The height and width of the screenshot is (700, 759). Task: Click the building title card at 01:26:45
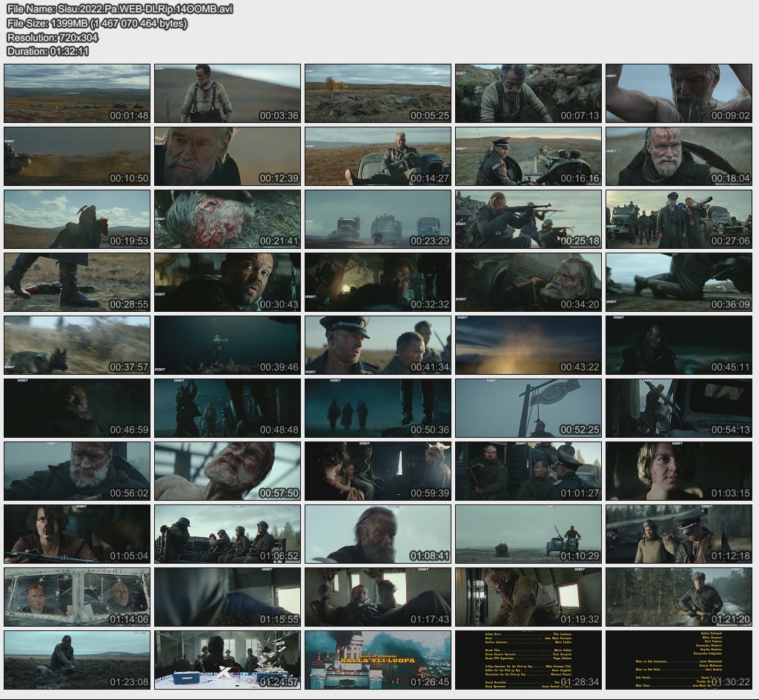(x=377, y=660)
